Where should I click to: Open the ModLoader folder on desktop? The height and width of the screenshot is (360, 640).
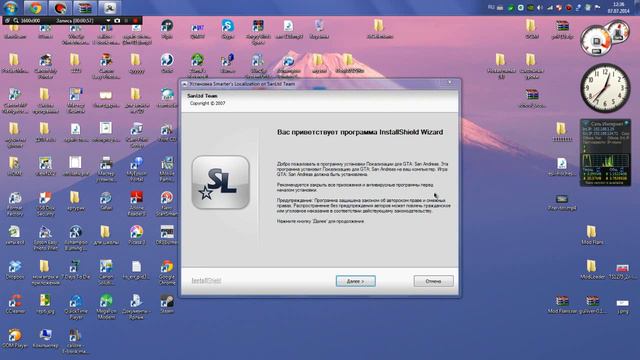[x=592, y=270]
